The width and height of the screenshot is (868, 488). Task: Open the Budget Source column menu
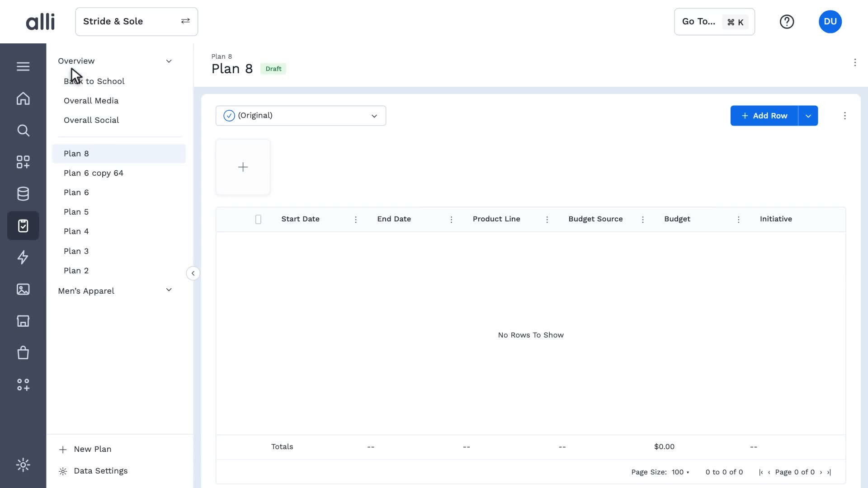coord(643,220)
